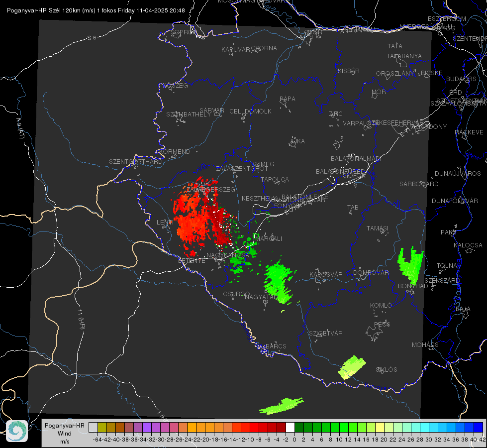Click the KAPUVÁR city label
Viewport: 487px width, 448px height.
point(236,49)
